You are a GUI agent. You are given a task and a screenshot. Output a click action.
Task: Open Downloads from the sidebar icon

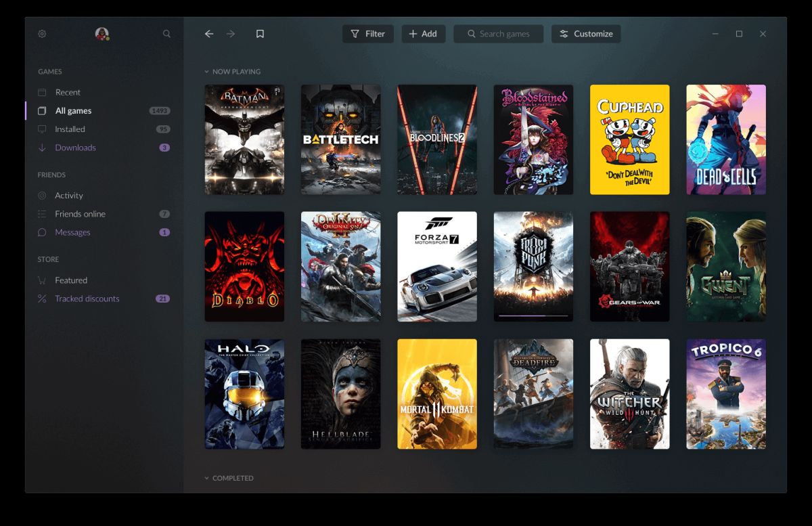[42, 148]
